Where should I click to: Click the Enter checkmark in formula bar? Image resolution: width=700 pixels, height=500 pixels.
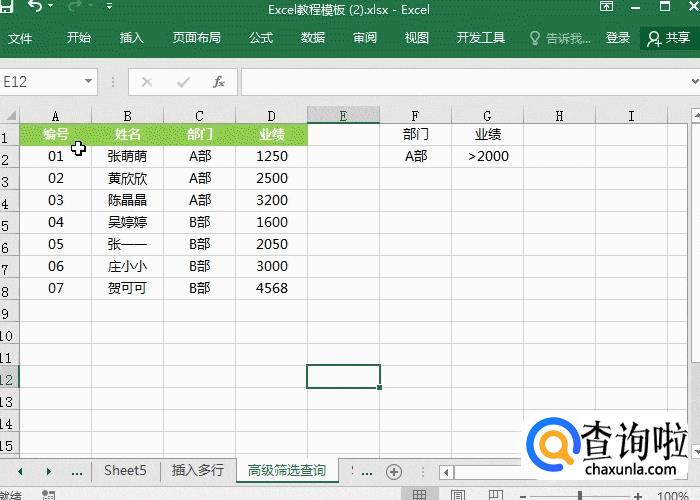tap(183, 82)
